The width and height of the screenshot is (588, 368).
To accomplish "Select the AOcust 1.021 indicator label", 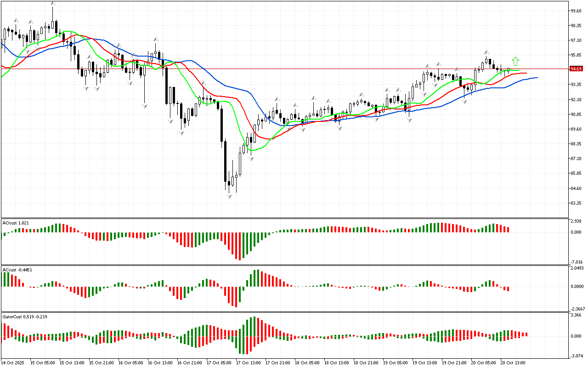I will tap(16, 223).
